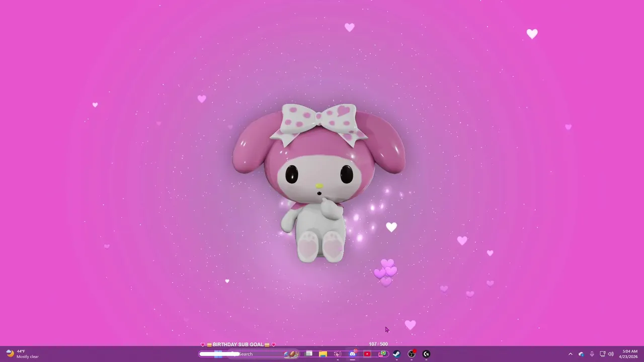
Task: Open the sparkle circle app in taskbar
Action: pyautogui.click(x=337, y=354)
